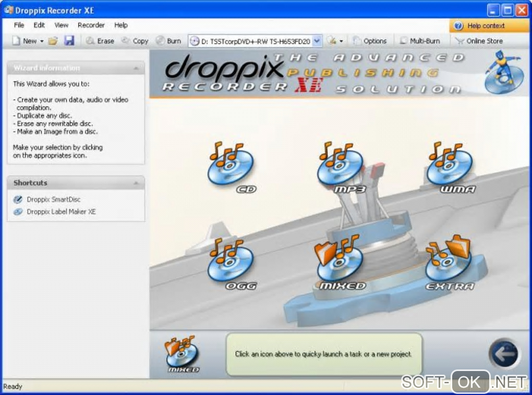Click the Droppix SmartDisc shortcut icon
This screenshot has height=395, width=532.
click(x=18, y=200)
